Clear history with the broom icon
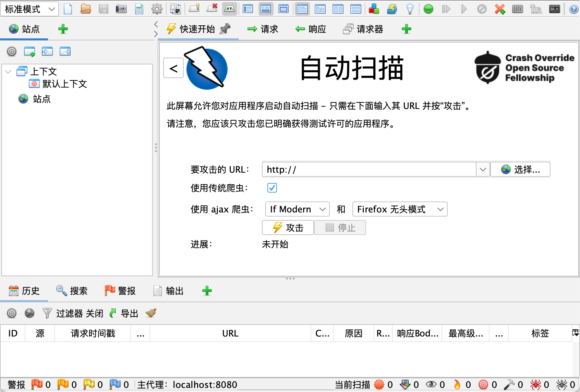Image resolution: width=580 pixels, height=392 pixels. pyautogui.click(x=151, y=313)
